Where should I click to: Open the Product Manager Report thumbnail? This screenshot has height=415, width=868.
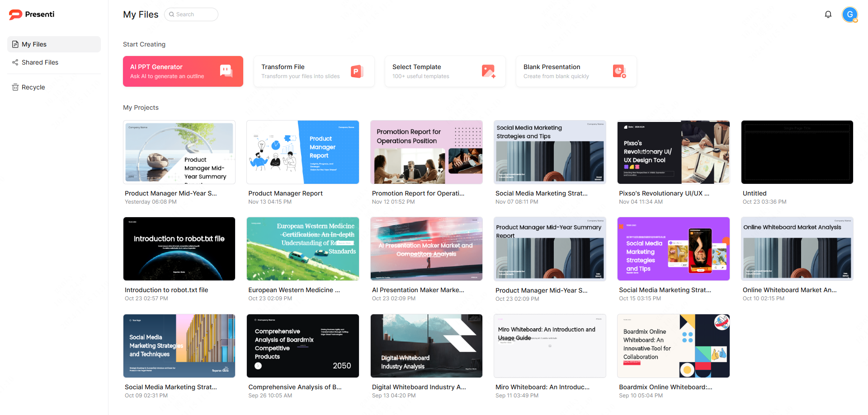303,152
